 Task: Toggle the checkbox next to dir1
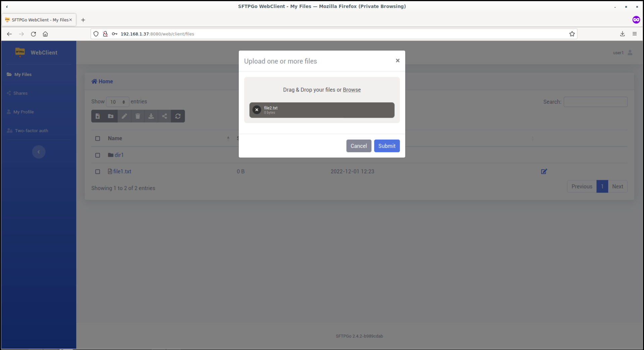[98, 155]
